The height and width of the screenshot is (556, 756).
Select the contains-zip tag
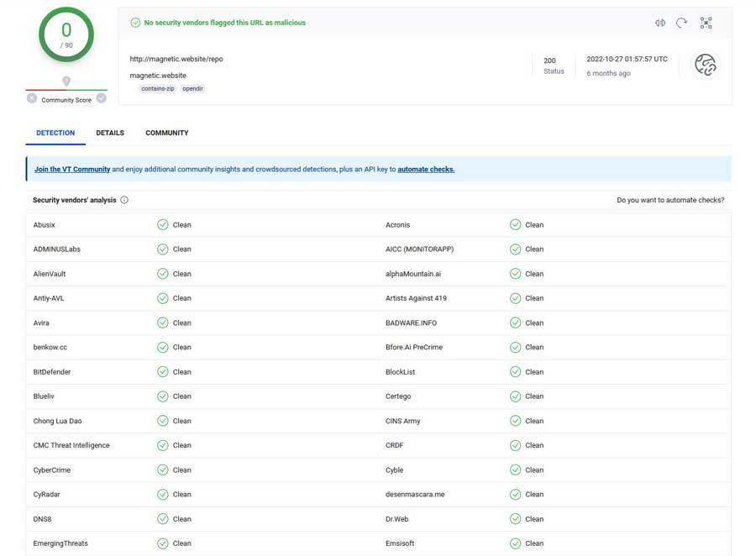click(158, 89)
